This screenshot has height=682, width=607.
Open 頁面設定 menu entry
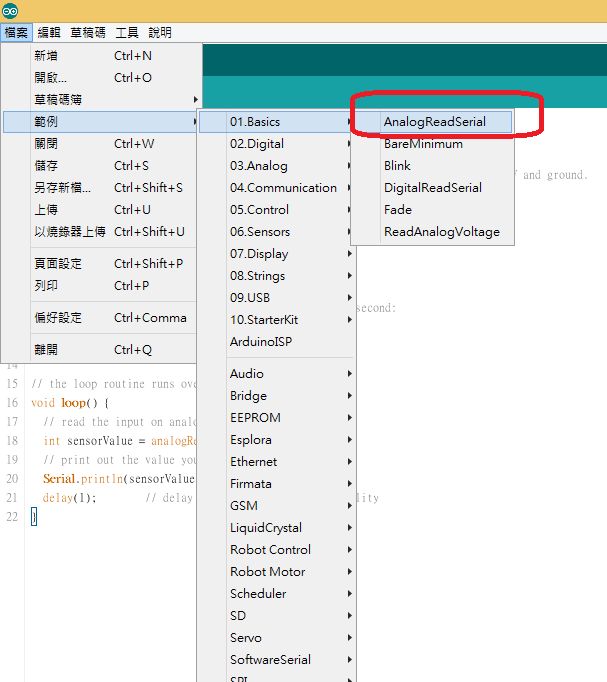click(100, 264)
